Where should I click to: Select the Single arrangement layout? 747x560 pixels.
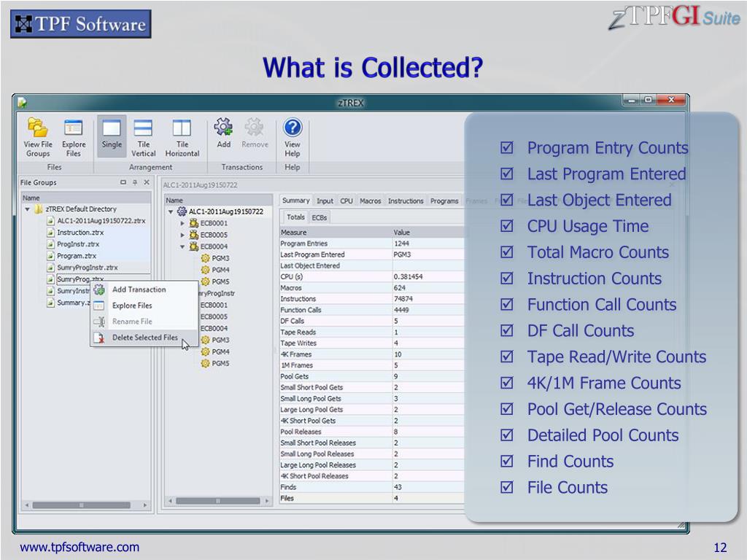(112, 136)
